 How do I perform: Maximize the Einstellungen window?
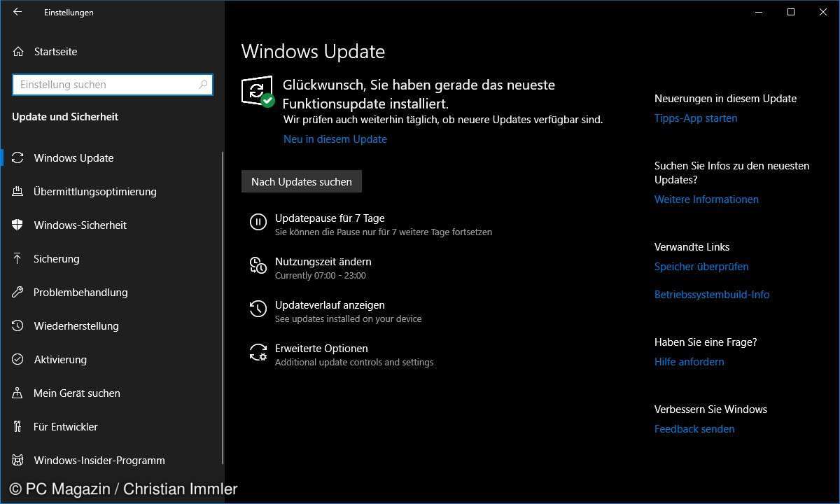(791, 12)
